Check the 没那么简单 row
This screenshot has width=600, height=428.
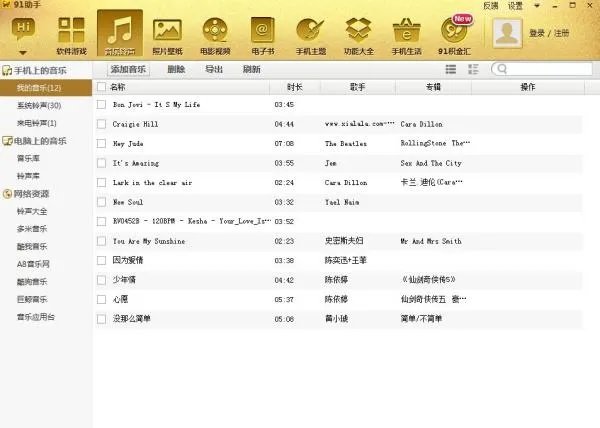[x=101, y=319]
